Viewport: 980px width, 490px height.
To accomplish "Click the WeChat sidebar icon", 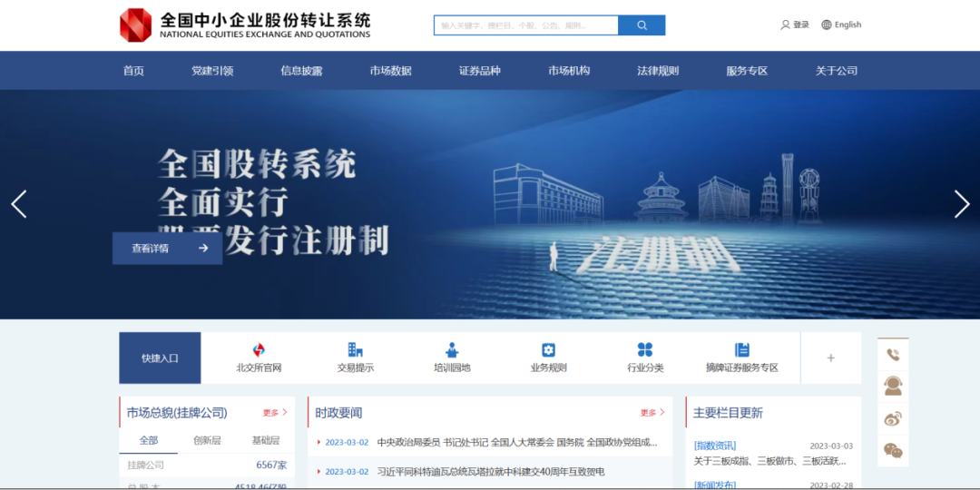I will [x=893, y=450].
